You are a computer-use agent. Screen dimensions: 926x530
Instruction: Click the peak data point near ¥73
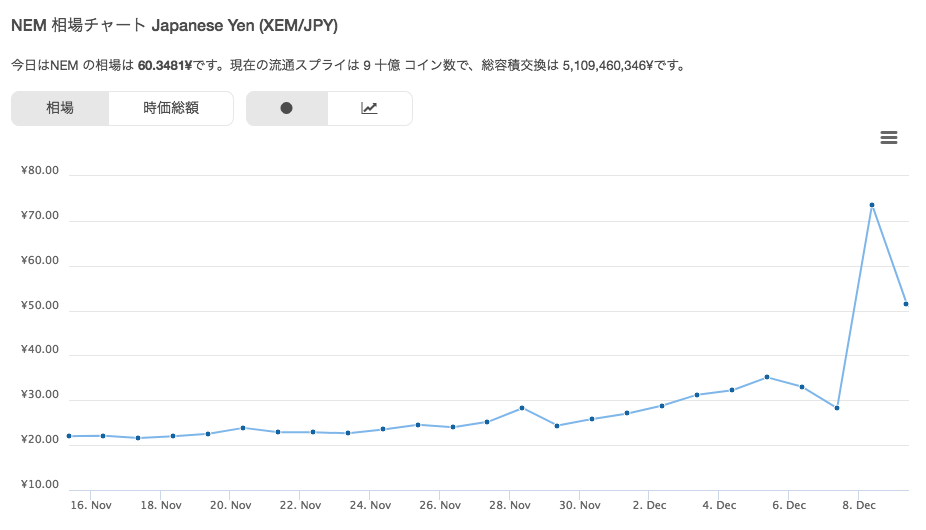point(872,205)
